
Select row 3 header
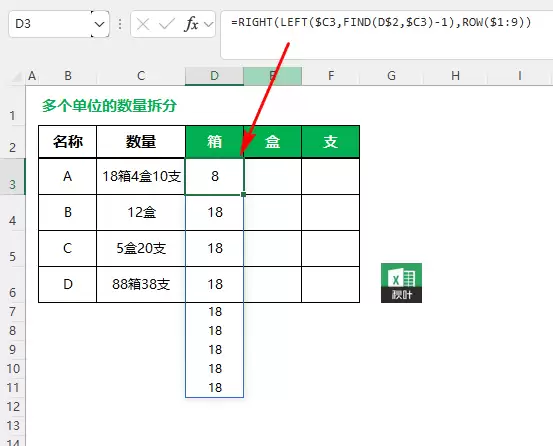[x=12, y=177]
